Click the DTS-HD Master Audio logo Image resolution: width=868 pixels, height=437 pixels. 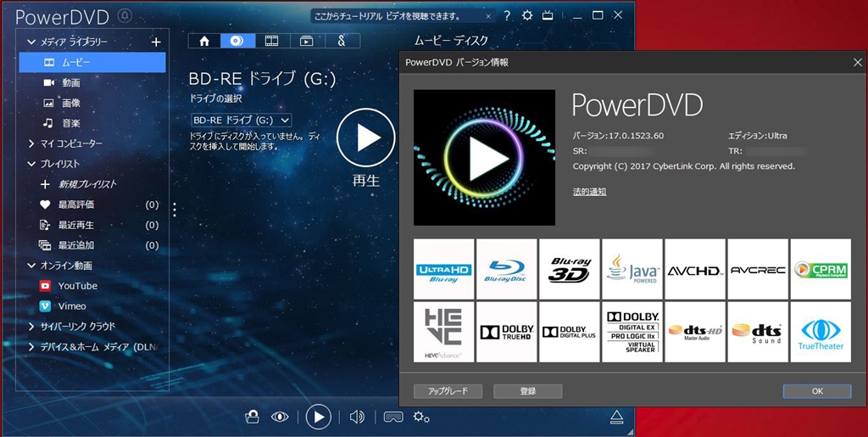pos(695,332)
